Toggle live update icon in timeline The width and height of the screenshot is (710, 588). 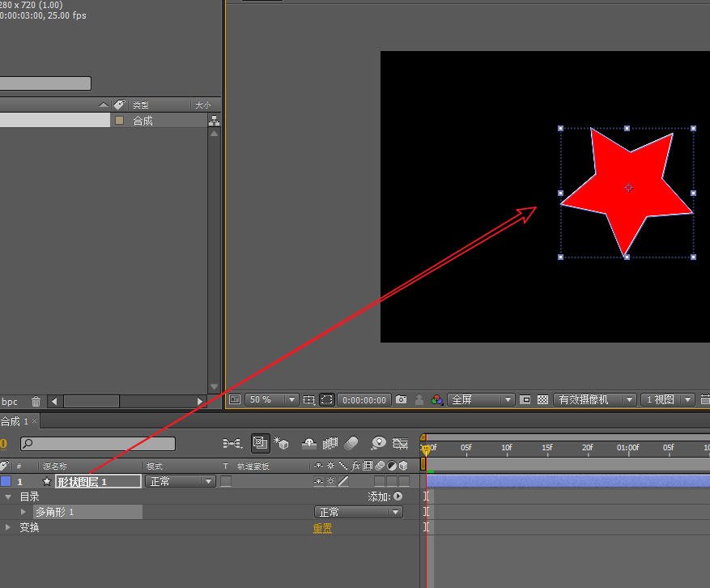click(261, 442)
